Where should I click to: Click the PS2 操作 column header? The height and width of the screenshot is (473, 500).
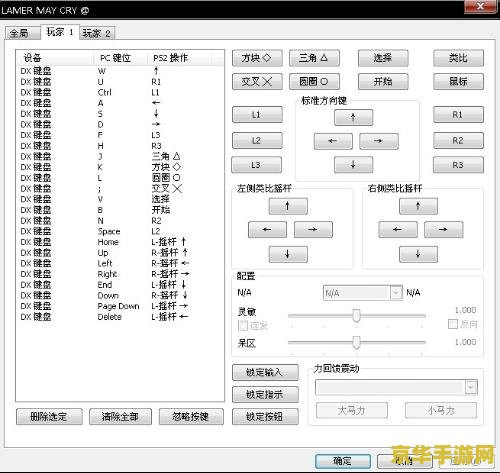coord(179,58)
